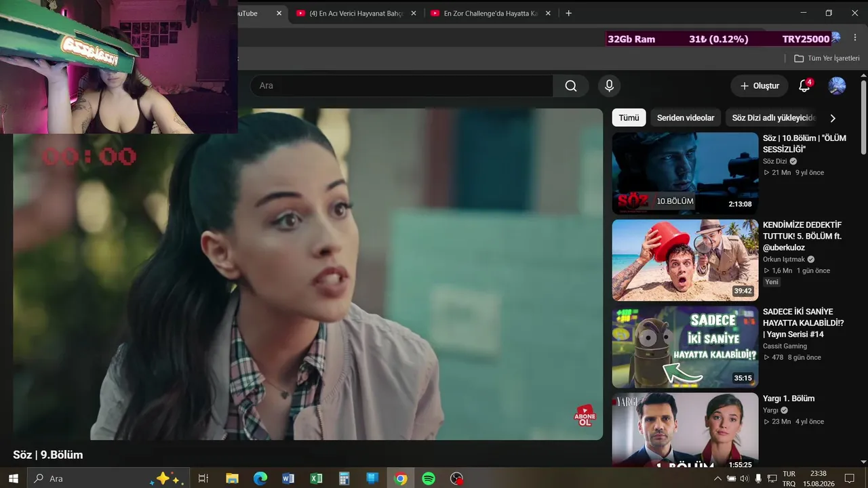Open the Windows Start menu

(x=14, y=479)
